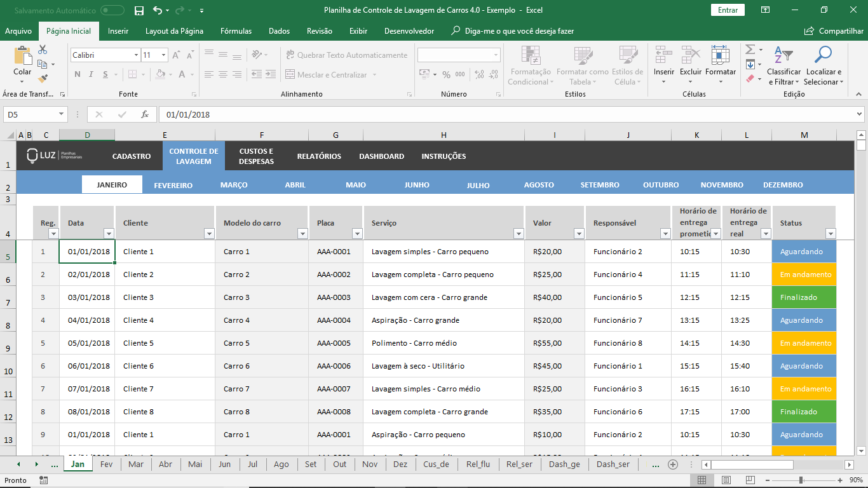
Task: Click the Colar paste icon
Action: (x=22, y=56)
